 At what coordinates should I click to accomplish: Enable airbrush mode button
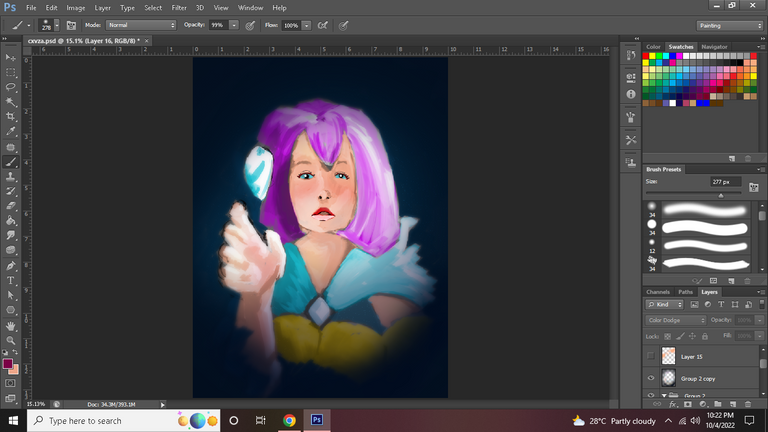(322, 25)
